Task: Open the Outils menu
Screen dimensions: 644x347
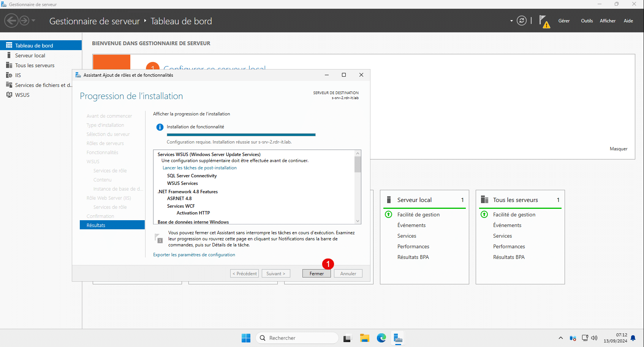Action: (x=587, y=21)
